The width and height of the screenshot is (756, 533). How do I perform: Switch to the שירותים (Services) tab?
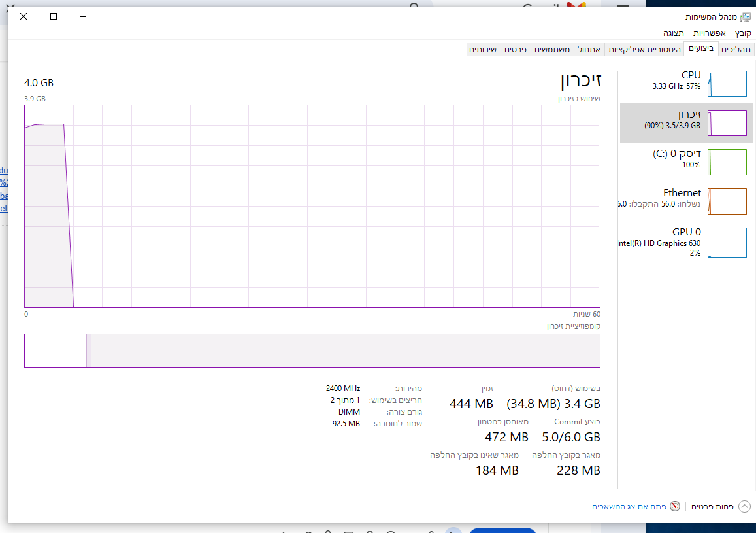(483, 50)
